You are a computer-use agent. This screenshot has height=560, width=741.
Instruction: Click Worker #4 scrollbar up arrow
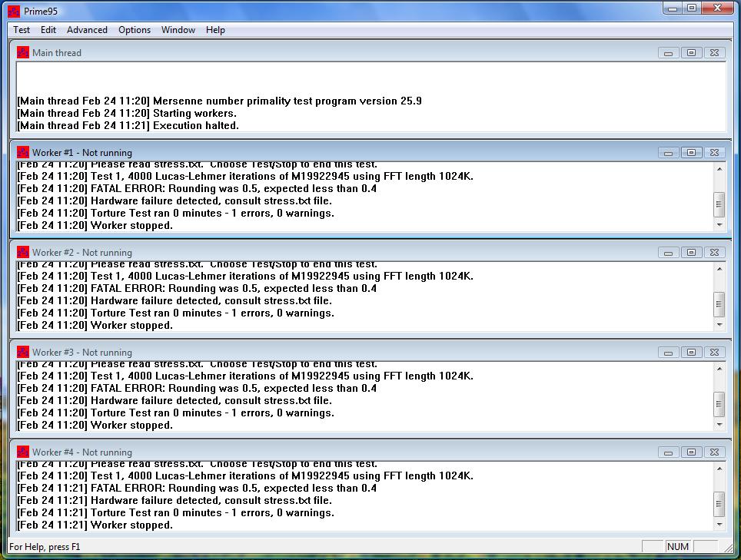pos(719,469)
